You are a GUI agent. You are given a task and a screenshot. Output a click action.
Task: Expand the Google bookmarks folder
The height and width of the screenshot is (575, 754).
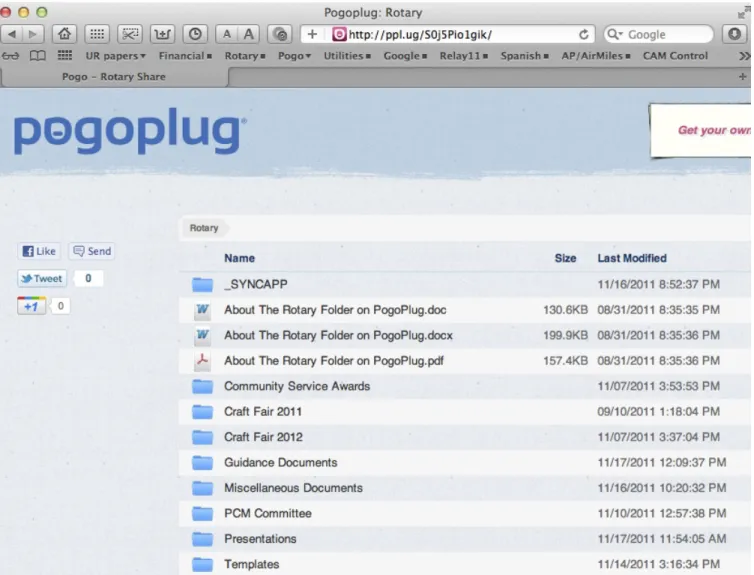[405, 56]
